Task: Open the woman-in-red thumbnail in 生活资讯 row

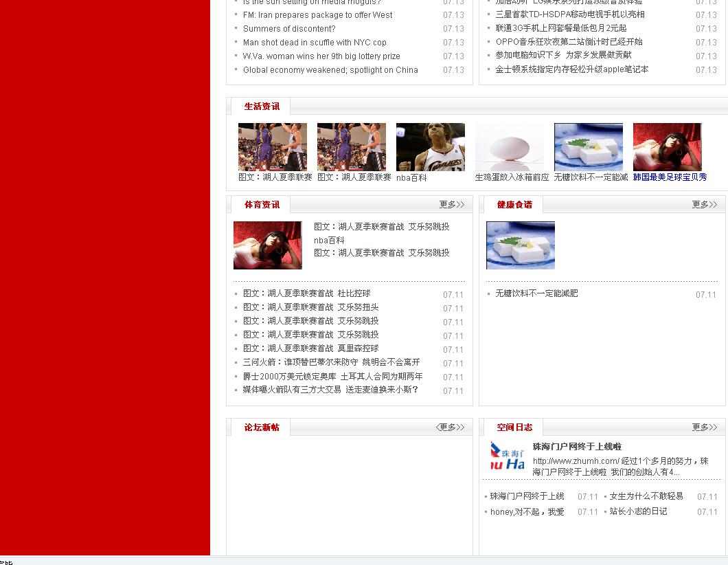Action: 667,147
